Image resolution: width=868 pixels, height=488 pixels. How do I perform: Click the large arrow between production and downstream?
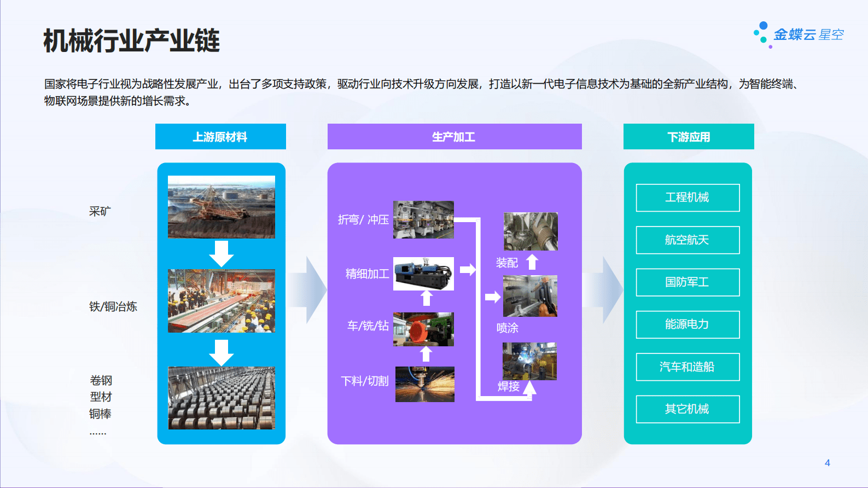pyautogui.click(x=604, y=289)
